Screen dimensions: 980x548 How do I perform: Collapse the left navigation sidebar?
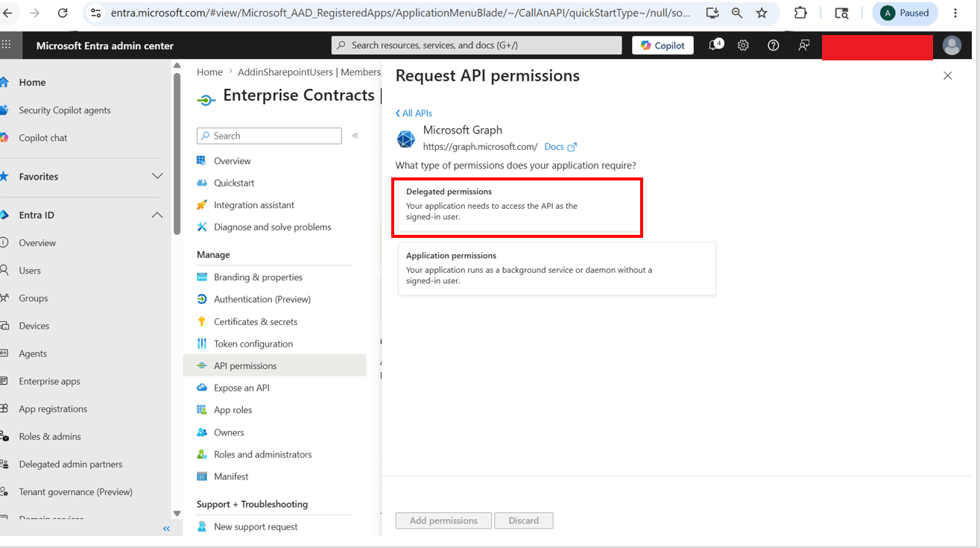(166, 529)
